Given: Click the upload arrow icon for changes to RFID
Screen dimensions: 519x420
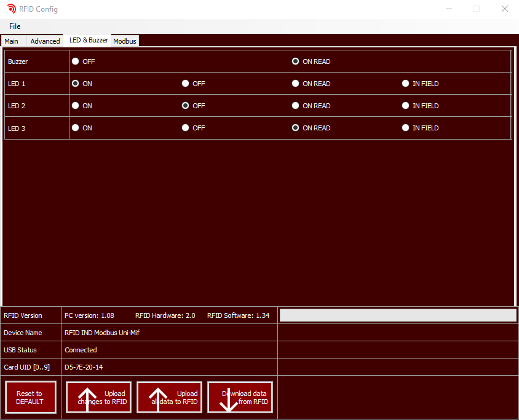Looking at the screenshot, I should pyautogui.click(x=87, y=400).
